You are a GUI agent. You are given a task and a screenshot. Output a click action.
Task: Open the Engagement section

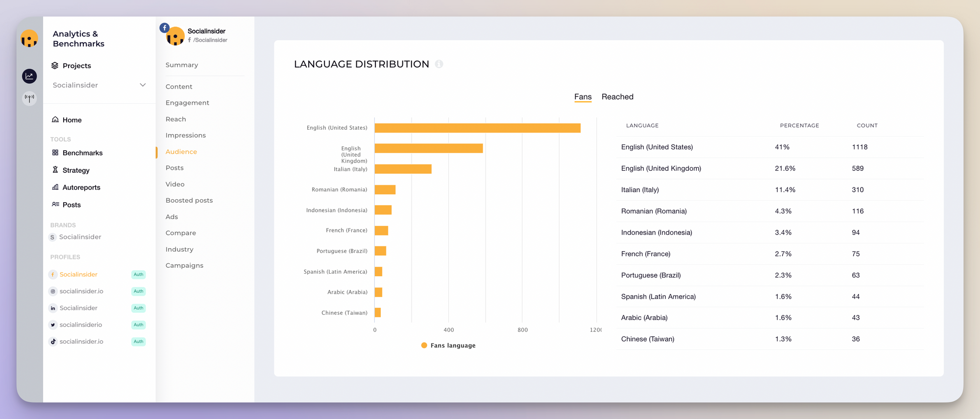187,103
